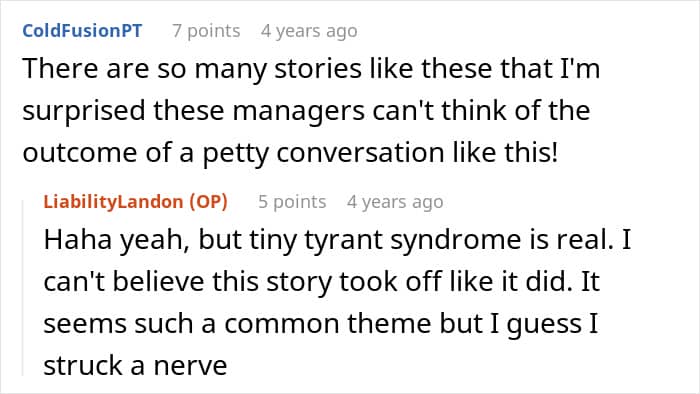
Task: Click the word "managers" in the first comment
Action: click(x=299, y=112)
